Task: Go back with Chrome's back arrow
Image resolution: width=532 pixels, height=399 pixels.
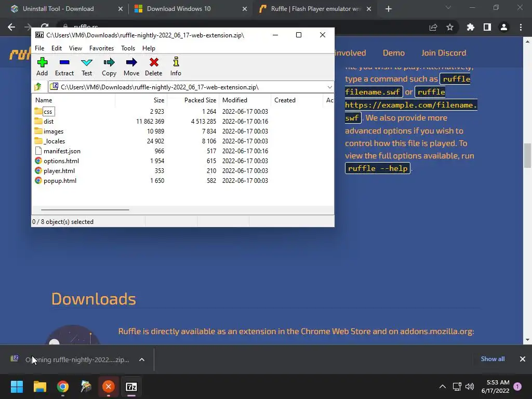Action: [x=11, y=27]
